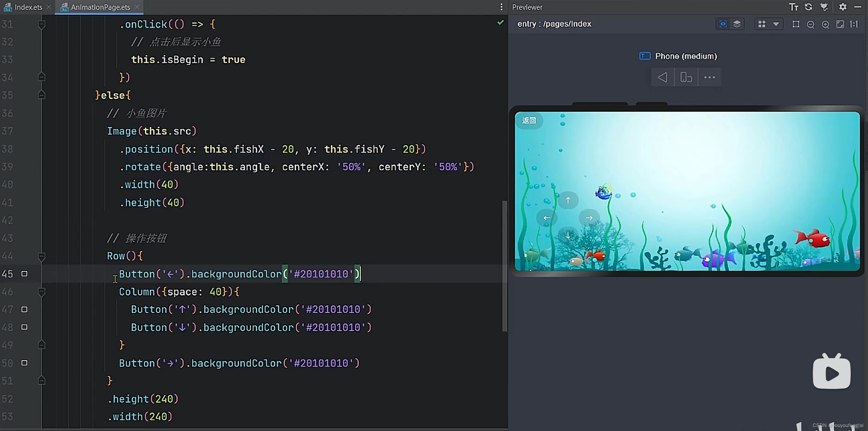Click the plug icon in Previewer header
The height and width of the screenshot is (431, 868).
[824, 7]
